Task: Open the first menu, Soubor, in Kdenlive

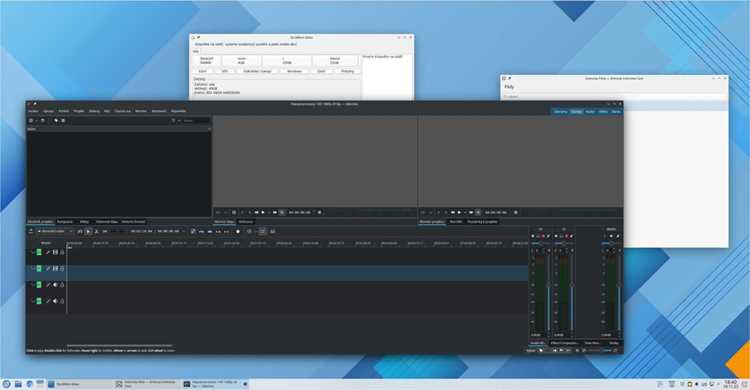Action: coord(33,111)
